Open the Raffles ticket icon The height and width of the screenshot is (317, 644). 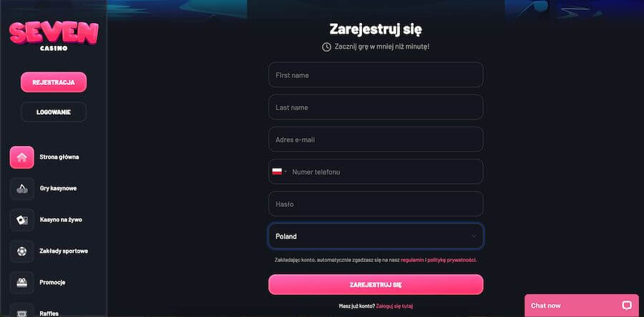21,311
